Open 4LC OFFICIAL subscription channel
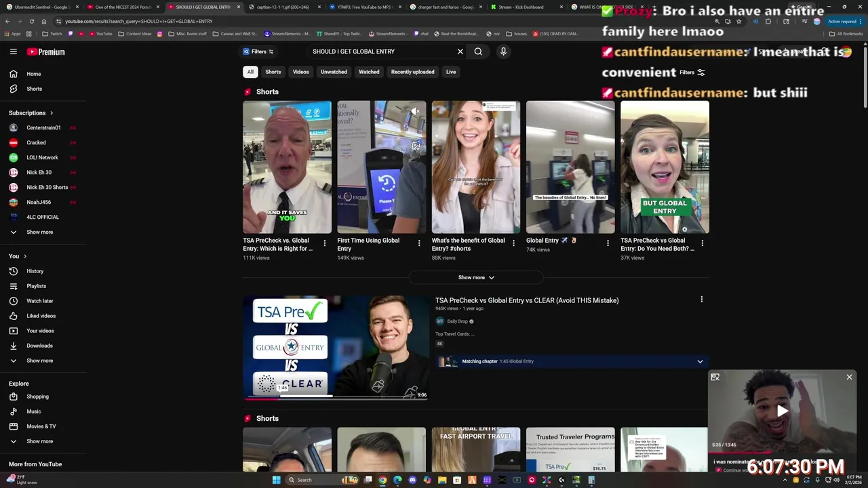868x488 pixels. 43,217
